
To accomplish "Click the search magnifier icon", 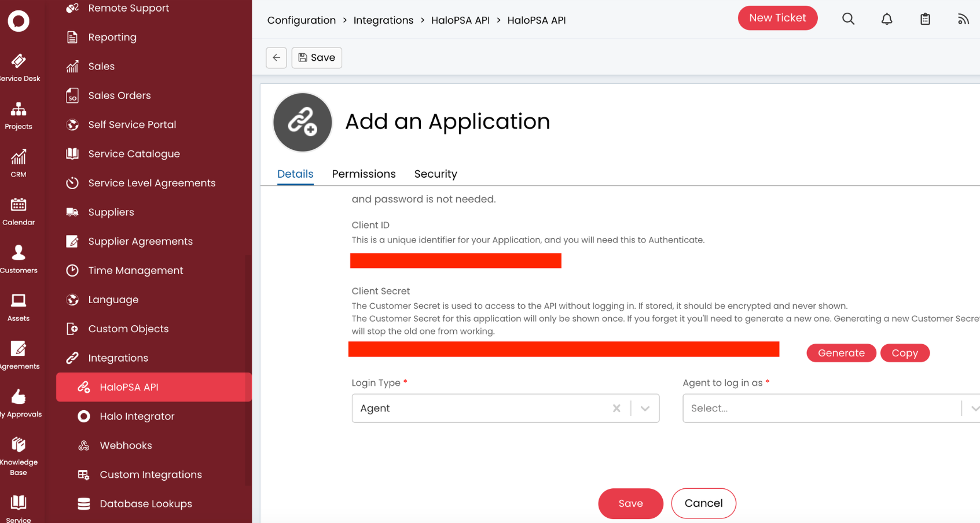I will pyautogui.click(x=848, y=19).
